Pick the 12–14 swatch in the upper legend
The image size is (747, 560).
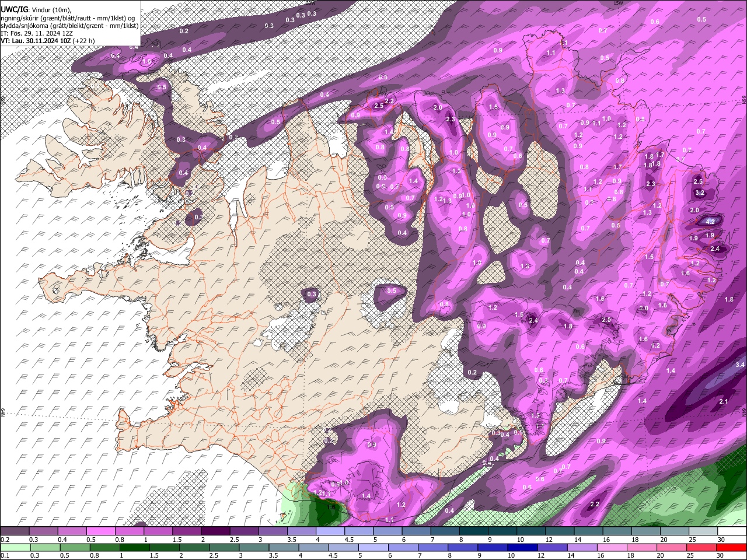560,531
